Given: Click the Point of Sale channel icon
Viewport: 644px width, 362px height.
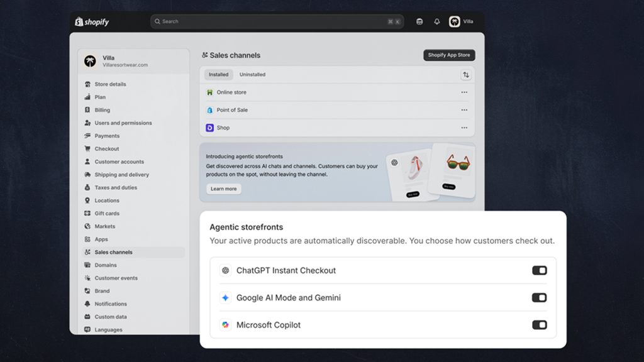Looking at the screenshot, I should (210, 110).
